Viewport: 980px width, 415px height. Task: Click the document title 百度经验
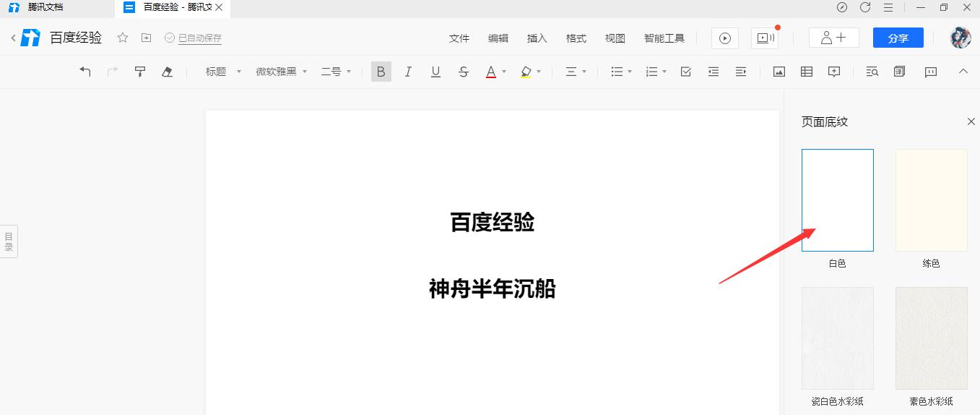pos(76,38)
